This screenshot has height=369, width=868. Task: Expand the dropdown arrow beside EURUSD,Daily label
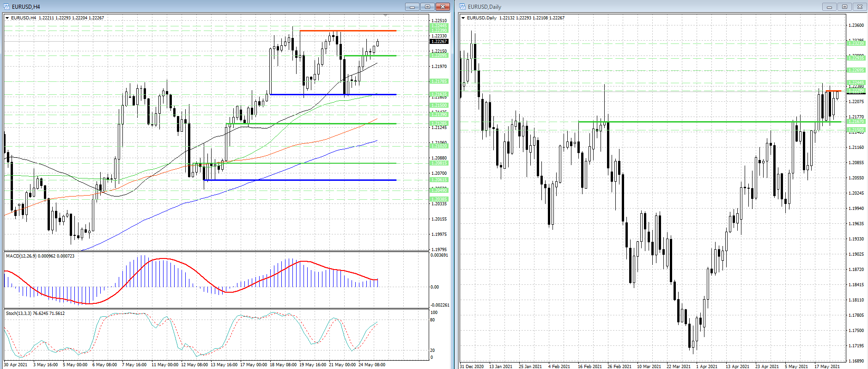(463, 18)
